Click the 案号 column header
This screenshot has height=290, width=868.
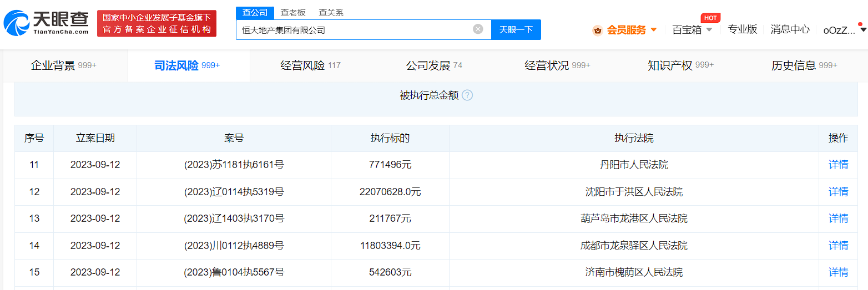click(x=234, y=138)
